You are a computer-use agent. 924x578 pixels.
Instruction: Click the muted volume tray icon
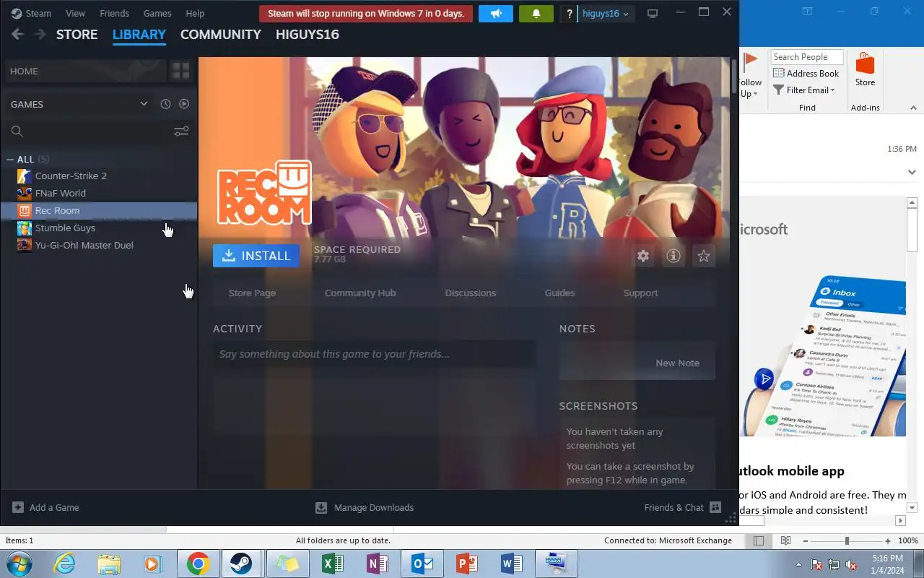click(x=851, y=564)
